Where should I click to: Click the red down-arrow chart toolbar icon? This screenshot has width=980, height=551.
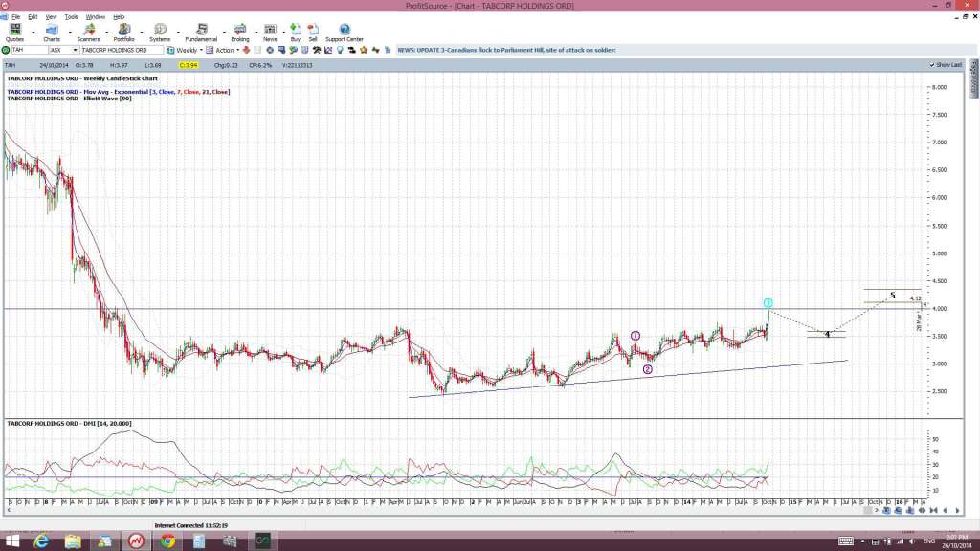tap(246, 50)
